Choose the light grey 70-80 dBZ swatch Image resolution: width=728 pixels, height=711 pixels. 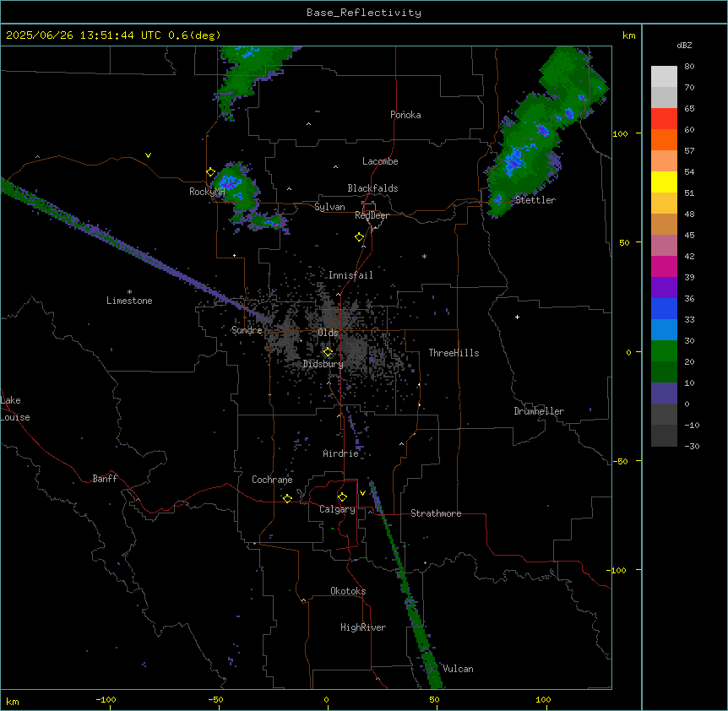pyautogui.click(x=664, y=77)
